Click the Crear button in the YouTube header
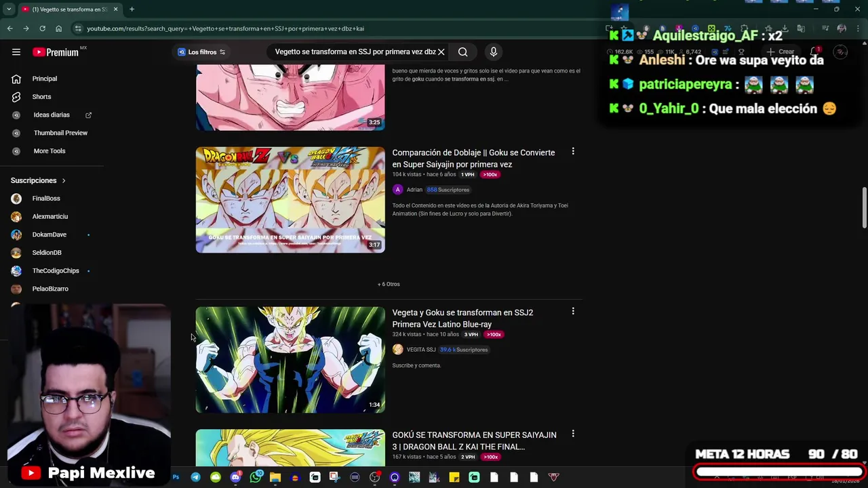Image resolution: width=868 pixels, height=488 pixels. (x=781, y=52)
